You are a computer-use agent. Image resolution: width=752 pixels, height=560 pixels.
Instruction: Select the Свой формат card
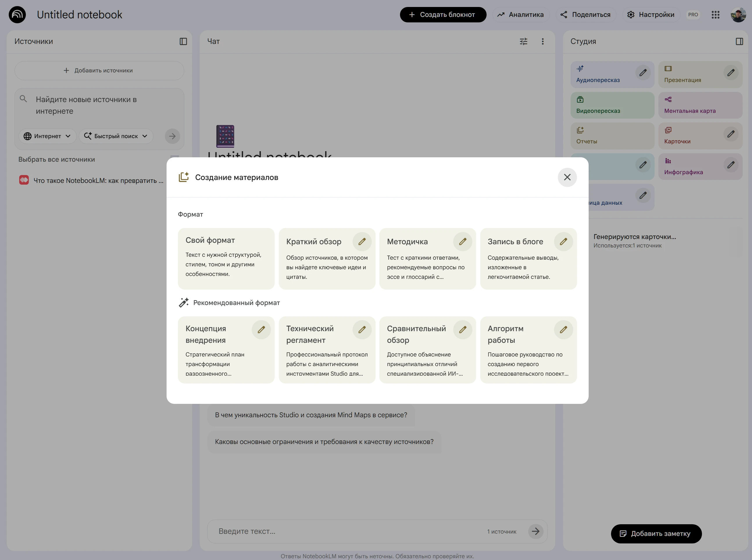click(x=226, y=258)
